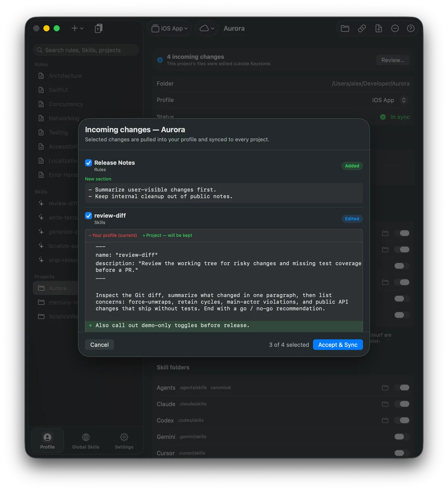This screenshot has width=448, height=491.
Task: Click the Edited badge on review-diff
Action: 352,219
